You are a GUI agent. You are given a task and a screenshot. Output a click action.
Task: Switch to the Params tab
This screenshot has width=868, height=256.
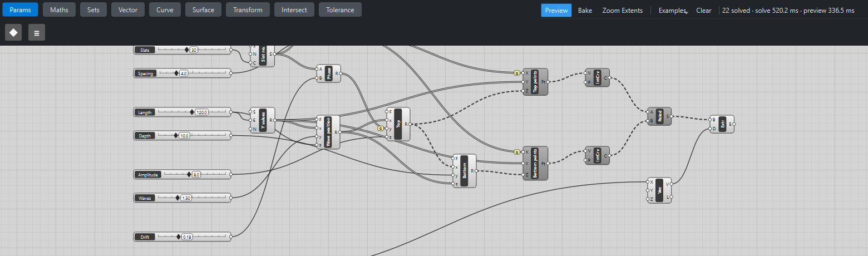point(21,9)
